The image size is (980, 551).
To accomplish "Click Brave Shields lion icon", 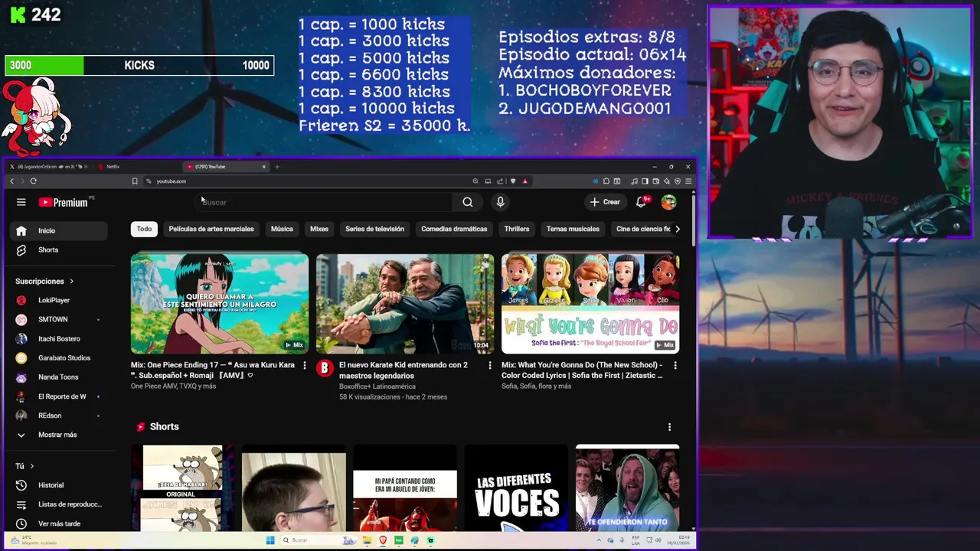I will coord(513,181).
